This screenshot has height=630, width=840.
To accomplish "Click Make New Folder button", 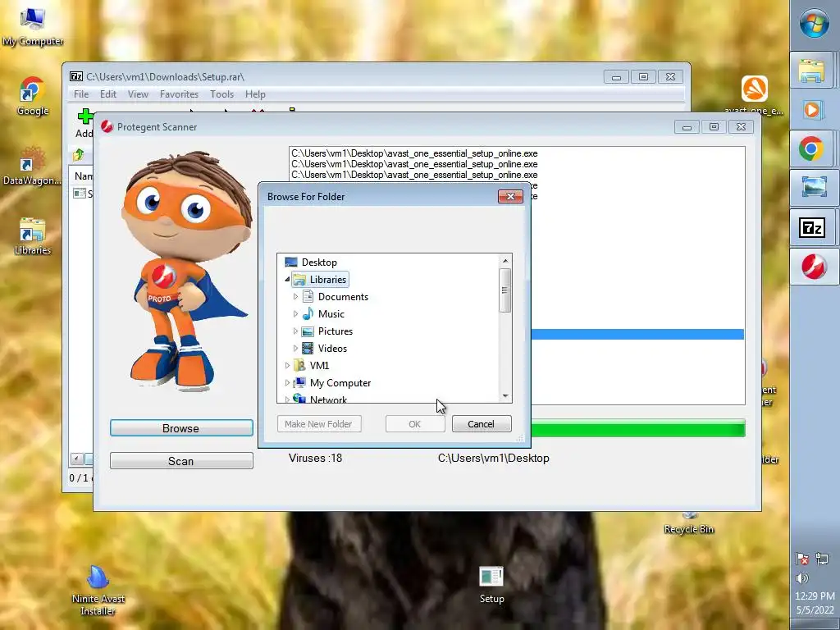I will click(x=319, y=424).
